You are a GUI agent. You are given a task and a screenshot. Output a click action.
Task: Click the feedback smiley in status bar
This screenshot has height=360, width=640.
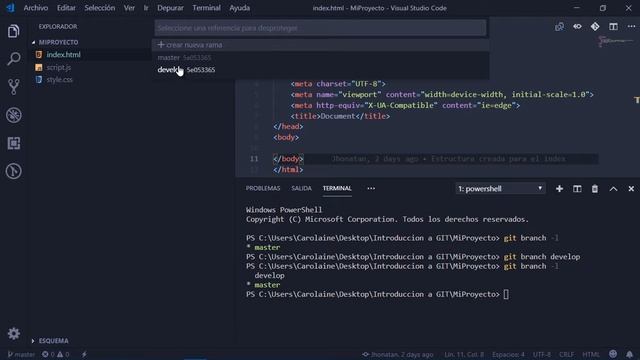point(613,354)
